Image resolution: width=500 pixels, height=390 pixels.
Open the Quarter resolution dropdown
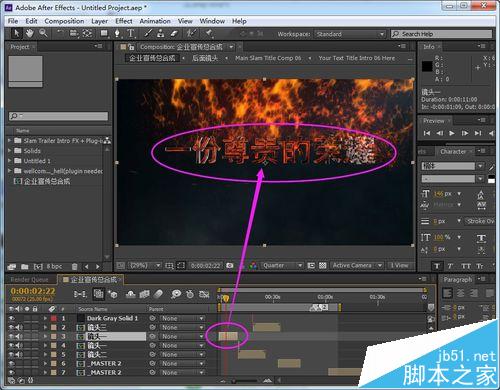coord(282,265)
